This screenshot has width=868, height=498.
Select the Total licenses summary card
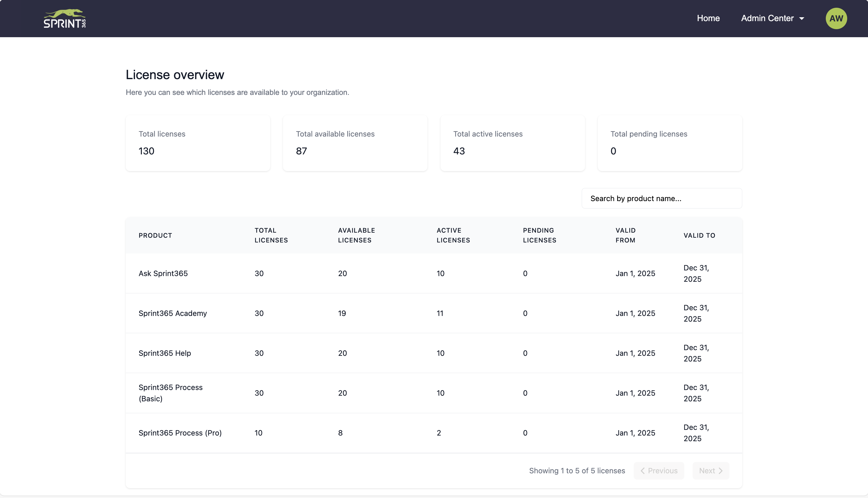(198, 143)
